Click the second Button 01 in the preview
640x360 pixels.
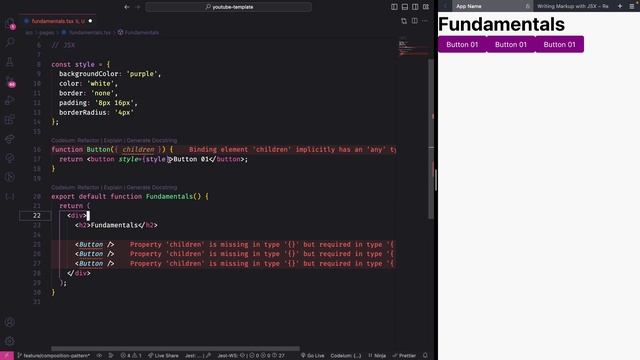tap(511, 44)
